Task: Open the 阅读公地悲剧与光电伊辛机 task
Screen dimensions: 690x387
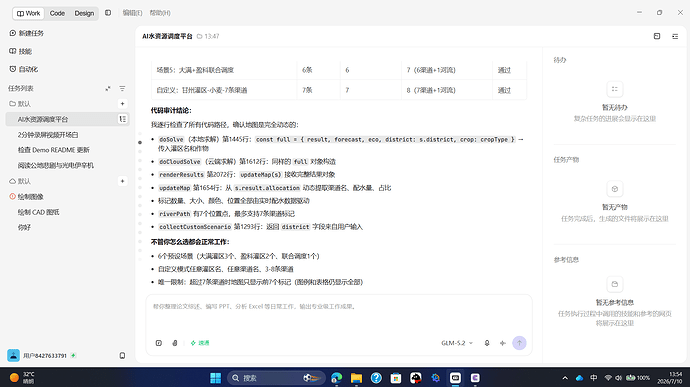Action: pyautogui.click(x=55, y=166)
